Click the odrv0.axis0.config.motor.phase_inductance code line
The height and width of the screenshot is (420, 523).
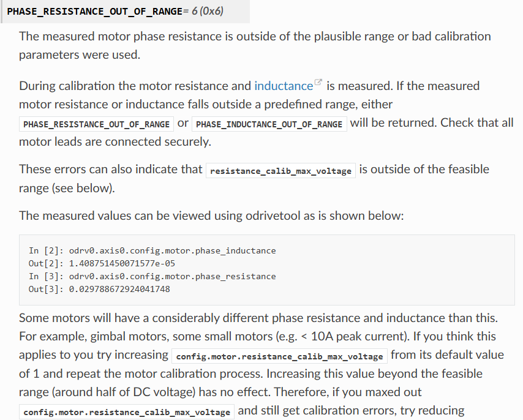click(x=173, y=250)
